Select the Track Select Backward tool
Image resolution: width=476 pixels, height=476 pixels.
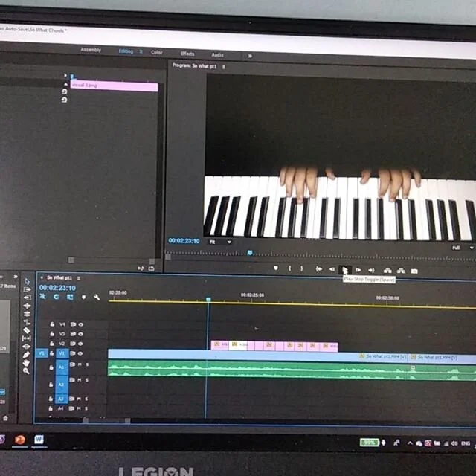coord(27,297)
